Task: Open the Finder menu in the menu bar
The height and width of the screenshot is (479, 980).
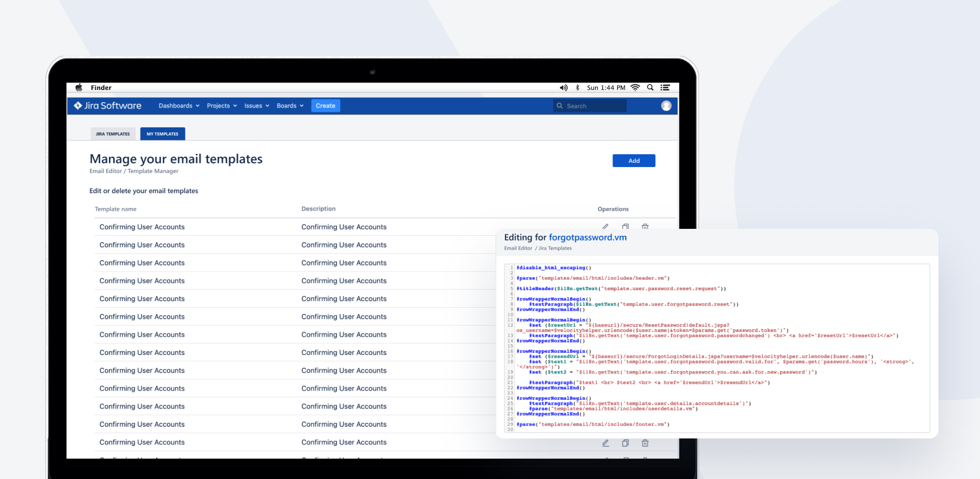Action: click(x=101, y=87)
